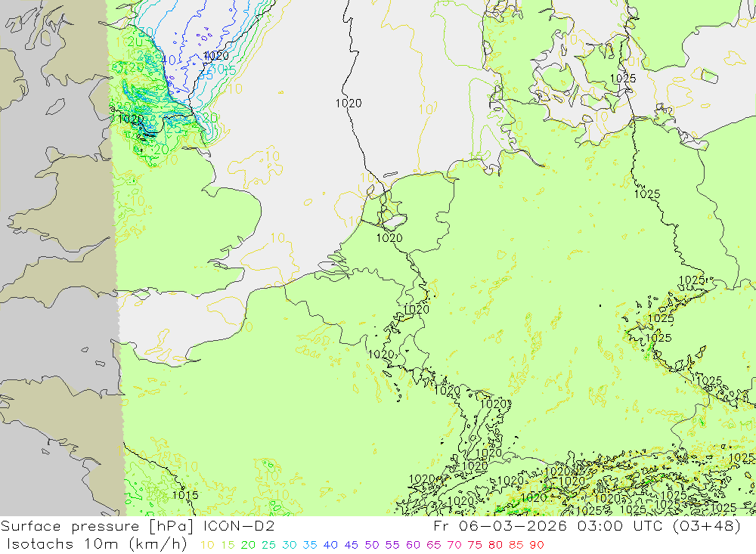Select the red "80" legend value
Viewport: 756px width, 554px height.
(496, 546)
